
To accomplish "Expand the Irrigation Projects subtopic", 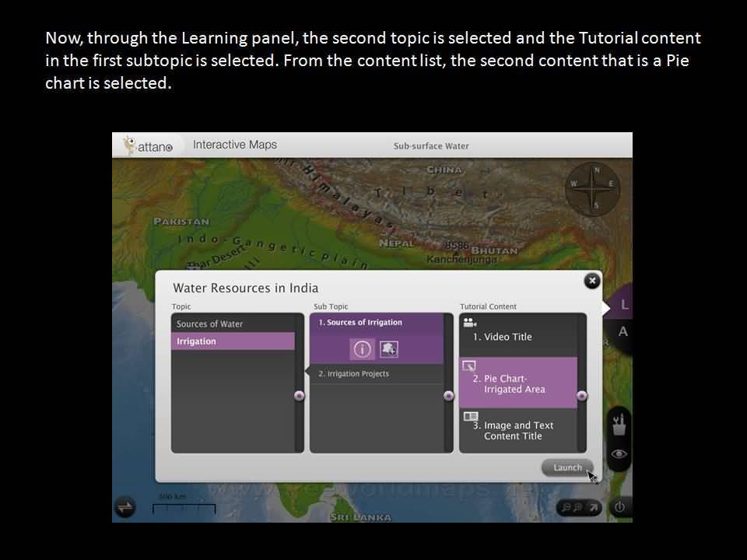I will coord(376,374).
